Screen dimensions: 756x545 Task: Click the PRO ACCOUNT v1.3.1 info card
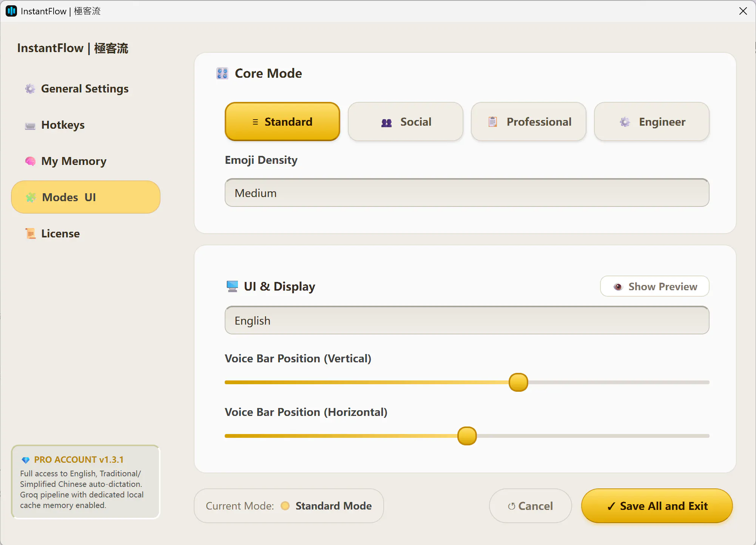(x=86, y=482)
